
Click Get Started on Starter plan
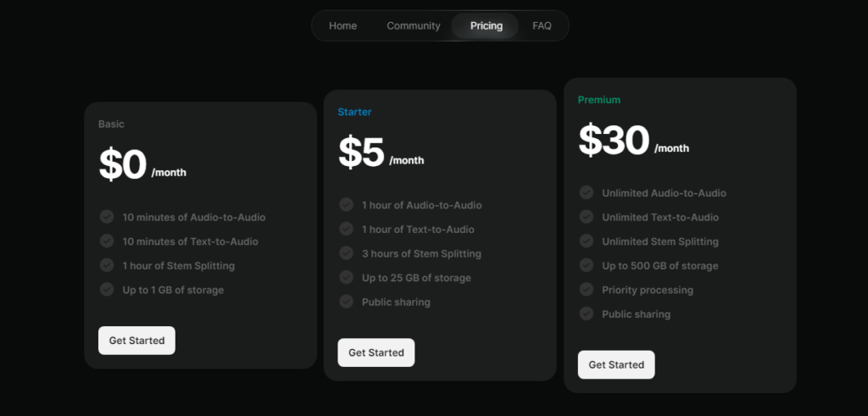(x=376, y=352)
